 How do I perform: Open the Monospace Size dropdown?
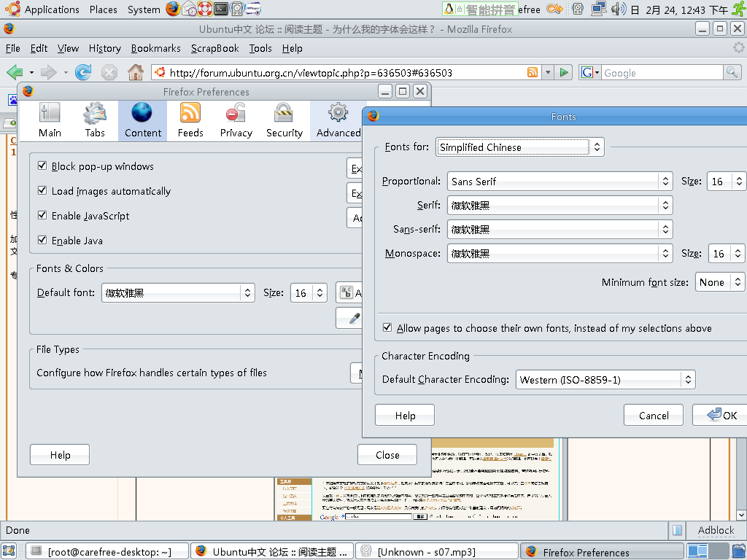tap(727, 253)
